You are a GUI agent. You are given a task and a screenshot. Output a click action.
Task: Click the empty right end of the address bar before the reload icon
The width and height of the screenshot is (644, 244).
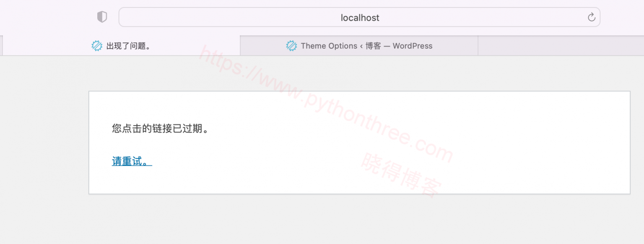[x=545, y=17]
